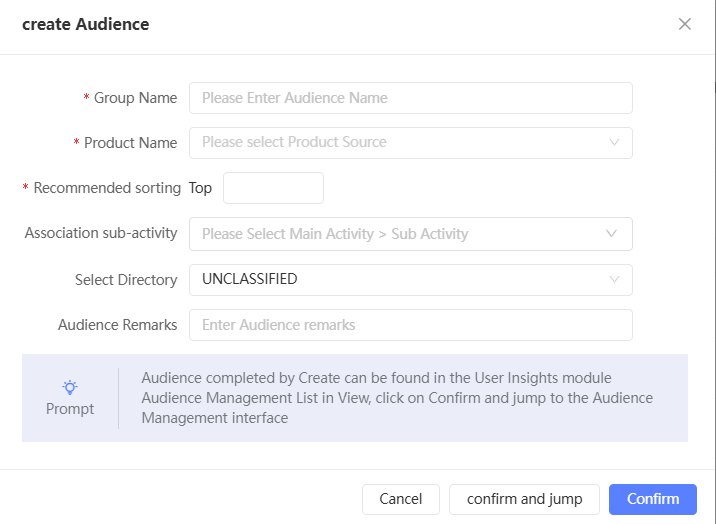Open the Association sub-activity dropdown
Image resolution: width=716 pixels, height=524 pixels.
click(x=411, y=234)
